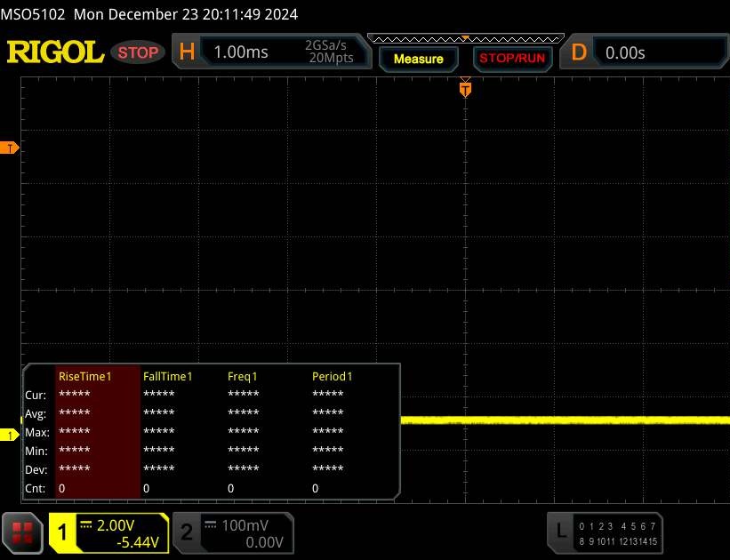Open the 1.00ms timebase setting
The height and width of the screenshot is (560, 730).
click(242, 52)
